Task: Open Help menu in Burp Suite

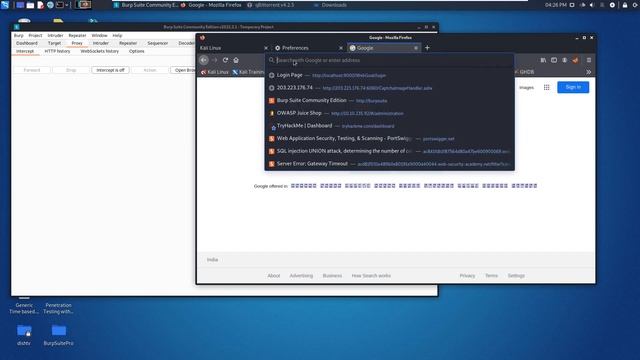Action: [117, 36]
